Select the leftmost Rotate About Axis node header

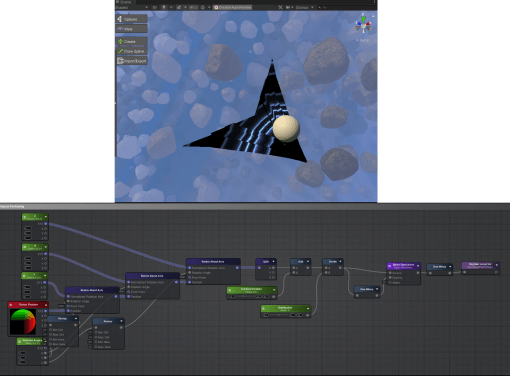tap(92, 290)
